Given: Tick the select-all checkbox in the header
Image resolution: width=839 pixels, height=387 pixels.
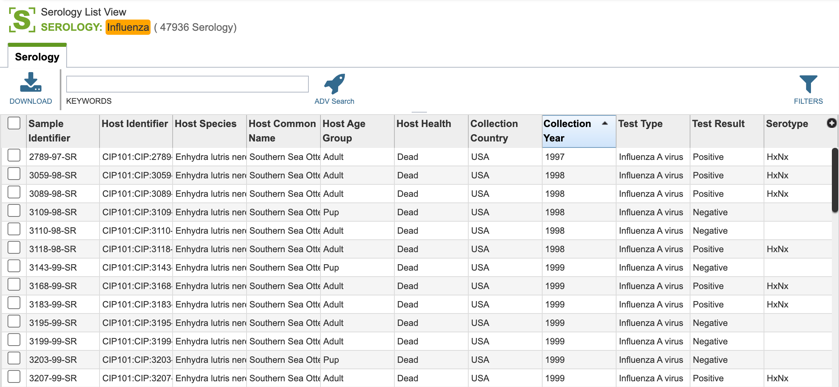Looking at the screenshot, I should click(x=14, y=124).
